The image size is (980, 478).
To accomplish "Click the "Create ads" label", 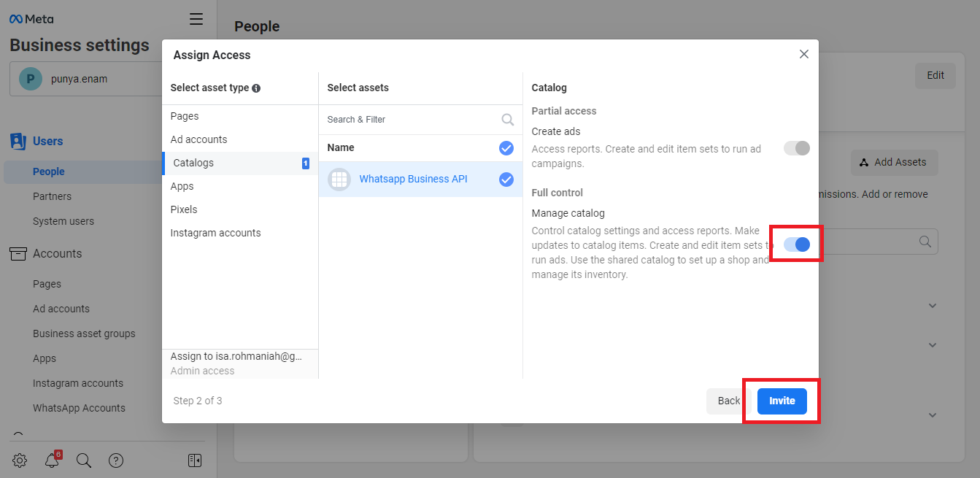I will tap(556, 131).
